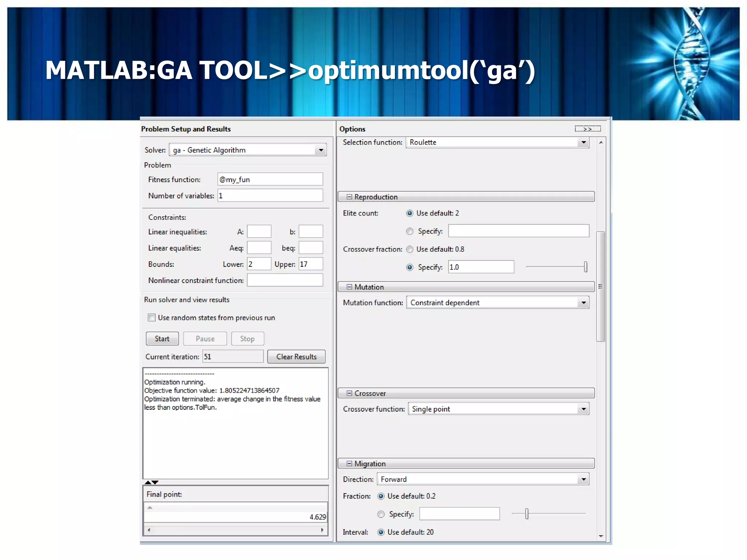
Task: Collapse the Reproduction section
Action: (x=349, y=197)
